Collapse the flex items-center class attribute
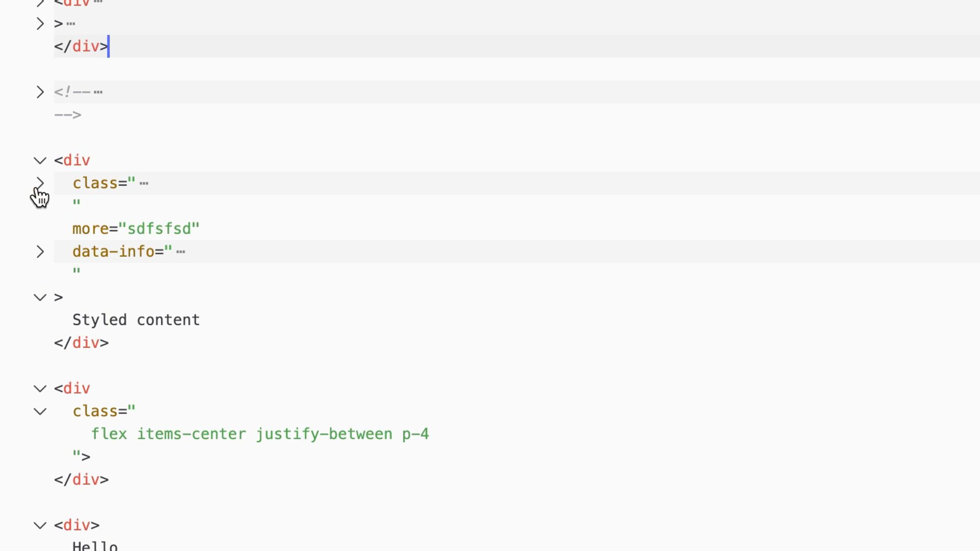 40,411
